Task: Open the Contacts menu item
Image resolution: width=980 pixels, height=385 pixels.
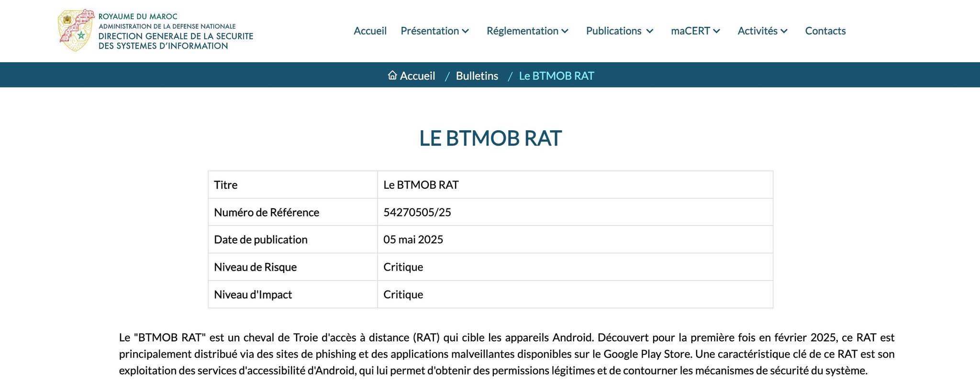Action: (x=825, y=31)
